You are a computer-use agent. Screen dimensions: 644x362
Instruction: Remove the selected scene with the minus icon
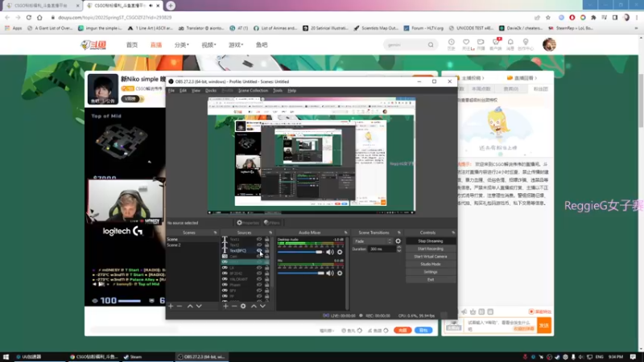[x=180, y=306]
